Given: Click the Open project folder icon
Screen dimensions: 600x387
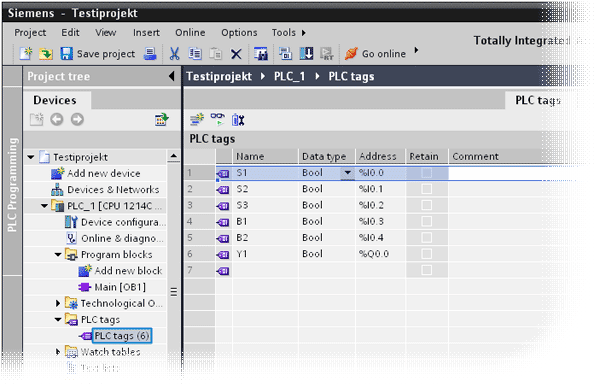Looking at the screenshot, I should tap(46, 54).
